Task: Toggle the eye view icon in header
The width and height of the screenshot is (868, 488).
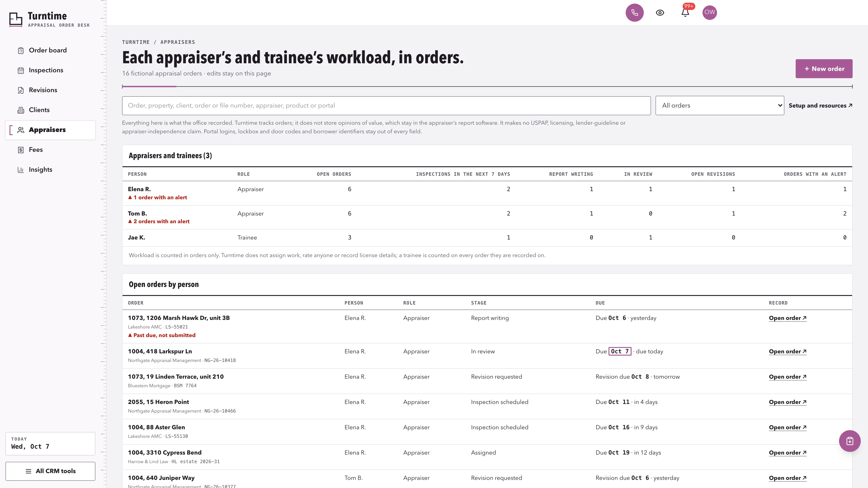Action: click(660, 12)
